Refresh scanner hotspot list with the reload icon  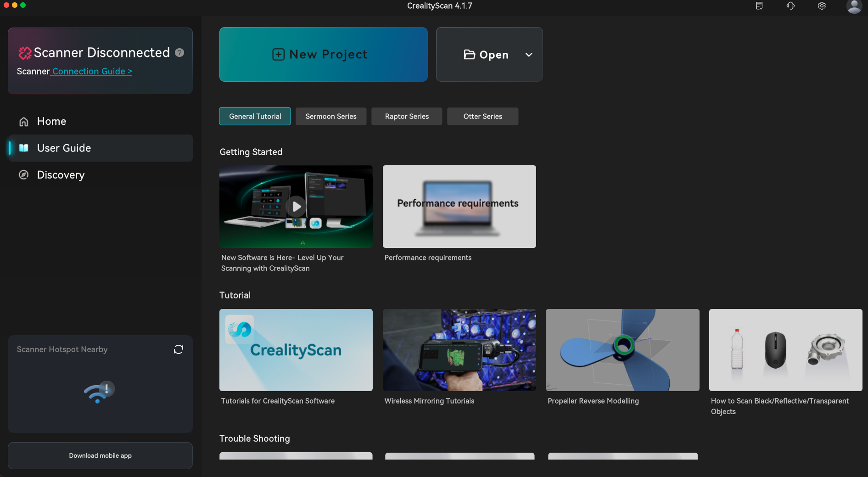[178, 349]
